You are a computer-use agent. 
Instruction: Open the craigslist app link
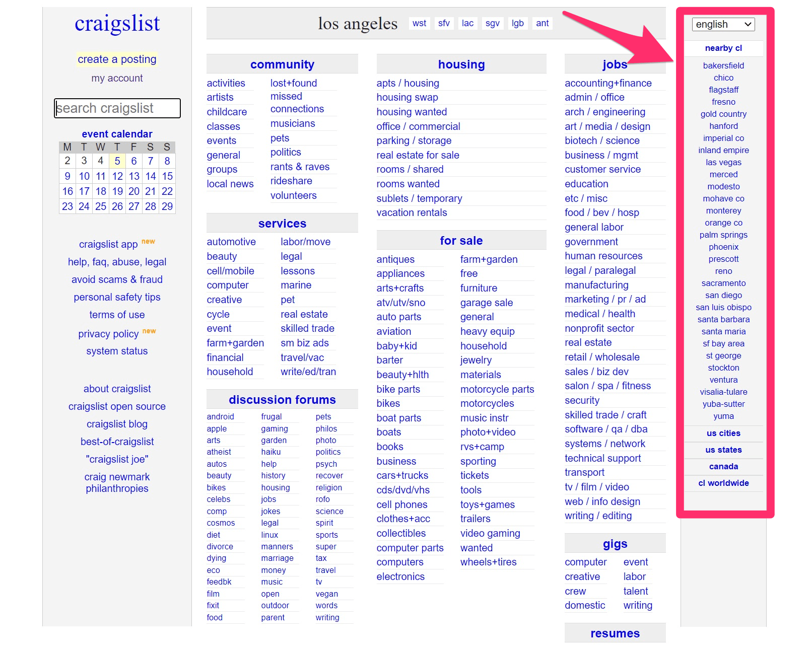coord(108,244)
